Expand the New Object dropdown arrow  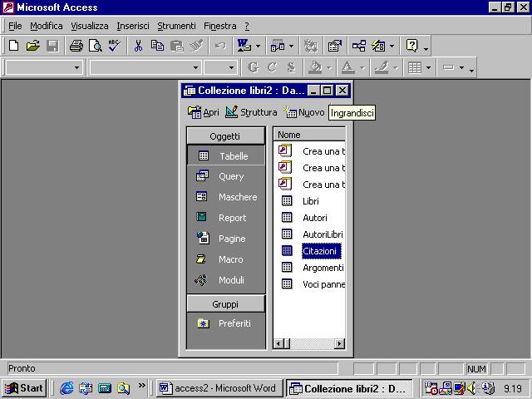click(392, 46)
